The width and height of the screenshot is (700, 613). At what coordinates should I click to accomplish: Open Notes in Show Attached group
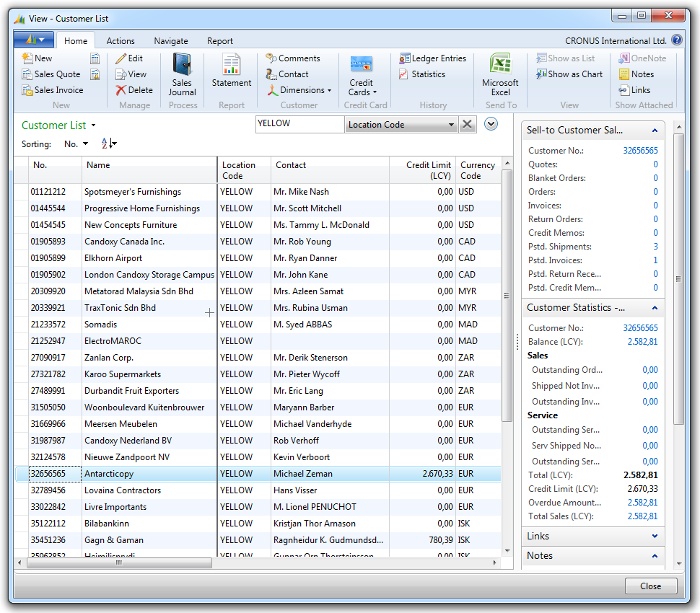click(x=636, y=74)
